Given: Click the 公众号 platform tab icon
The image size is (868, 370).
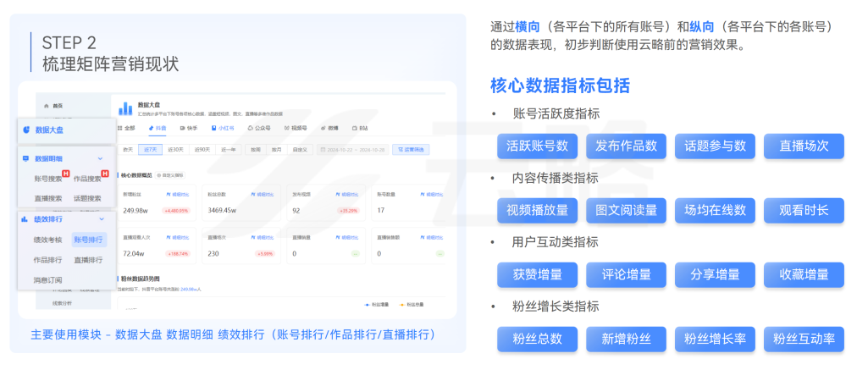Looking at the screenshot, I should pos(250,128).
